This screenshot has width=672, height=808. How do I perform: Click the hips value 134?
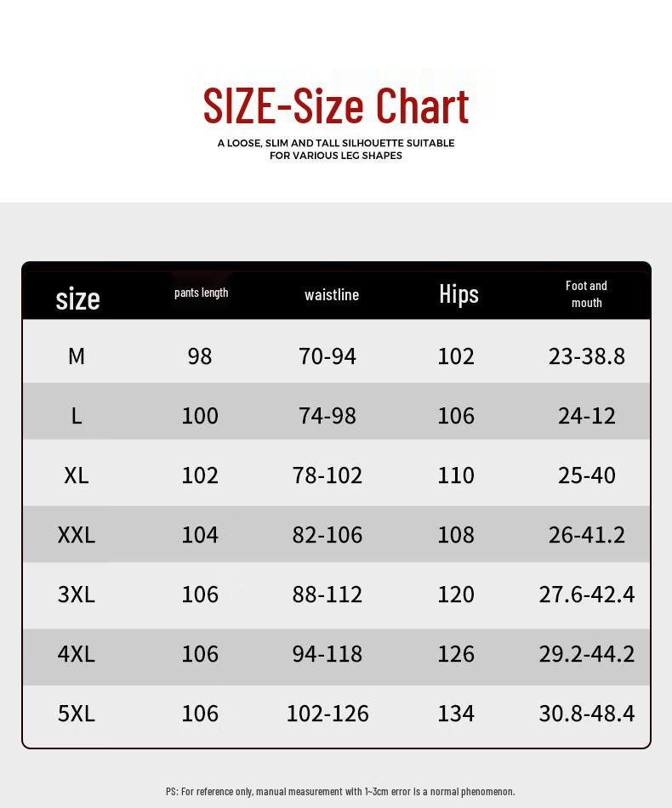[x=456, y=713]
